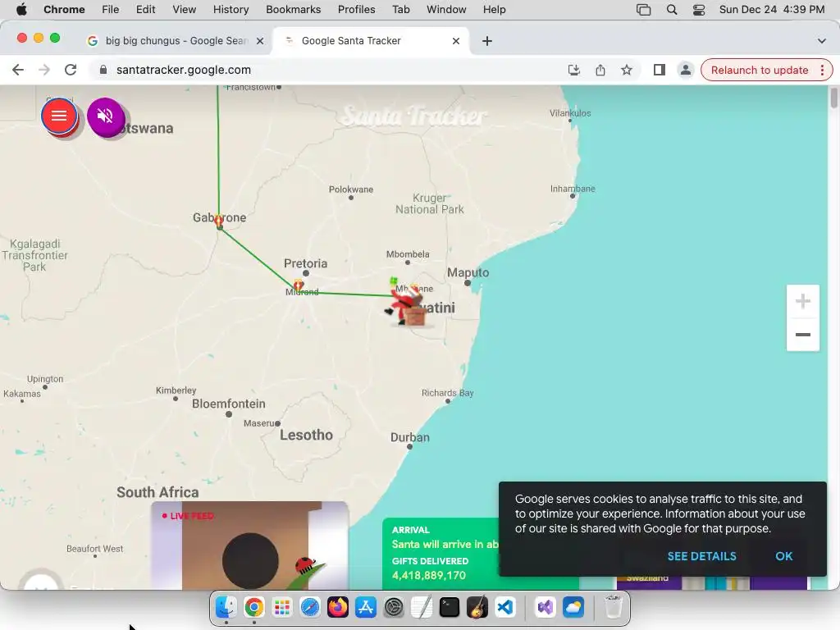Open System Settings from the Dock
840x630 pixels.
point(394,608)
